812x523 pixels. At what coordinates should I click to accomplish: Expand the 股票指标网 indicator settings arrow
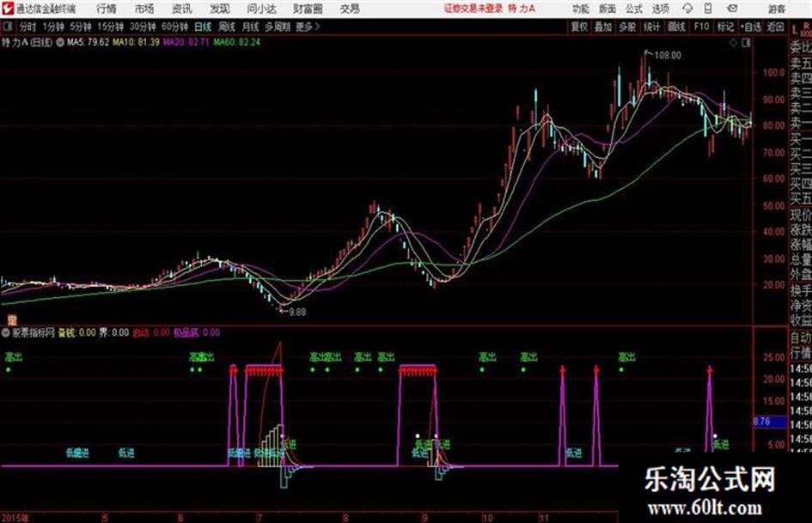(x=6, y=332)
